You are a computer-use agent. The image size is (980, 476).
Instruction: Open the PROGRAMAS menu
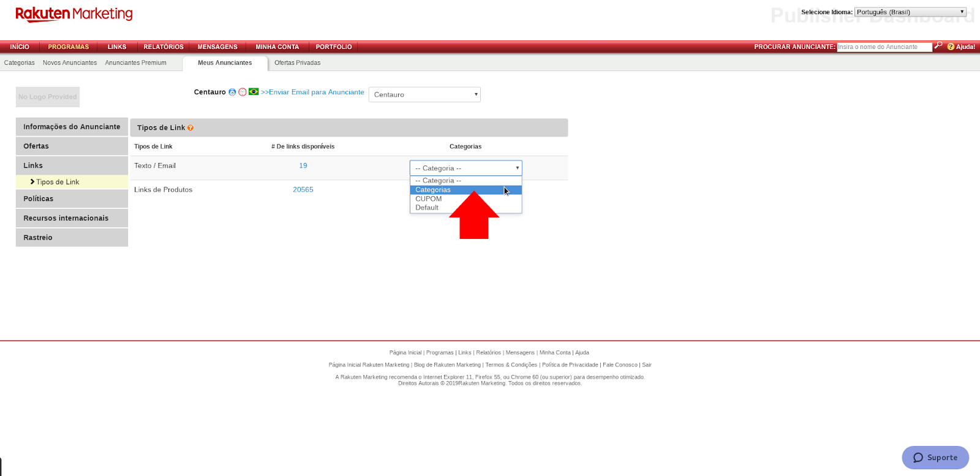(69, 47)
